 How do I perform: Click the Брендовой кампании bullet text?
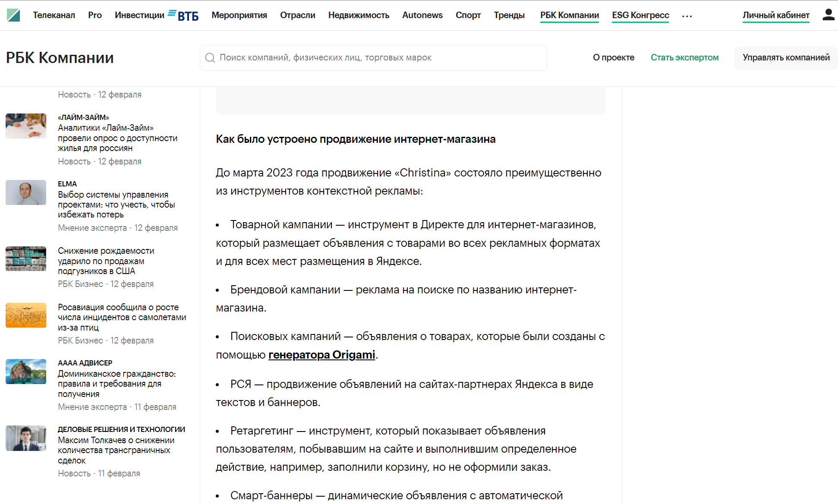pyautogui.click(x=396, y=299)
